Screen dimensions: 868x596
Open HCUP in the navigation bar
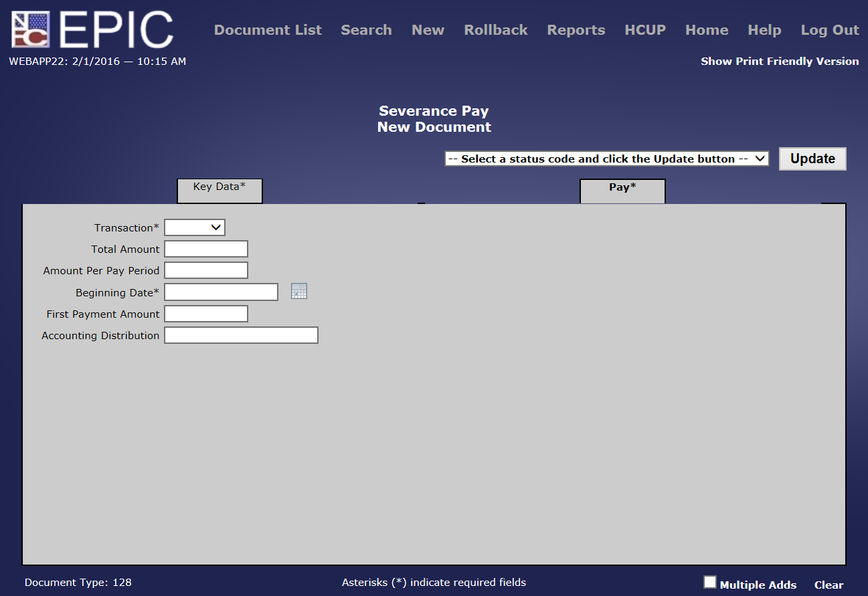[645, 30]
